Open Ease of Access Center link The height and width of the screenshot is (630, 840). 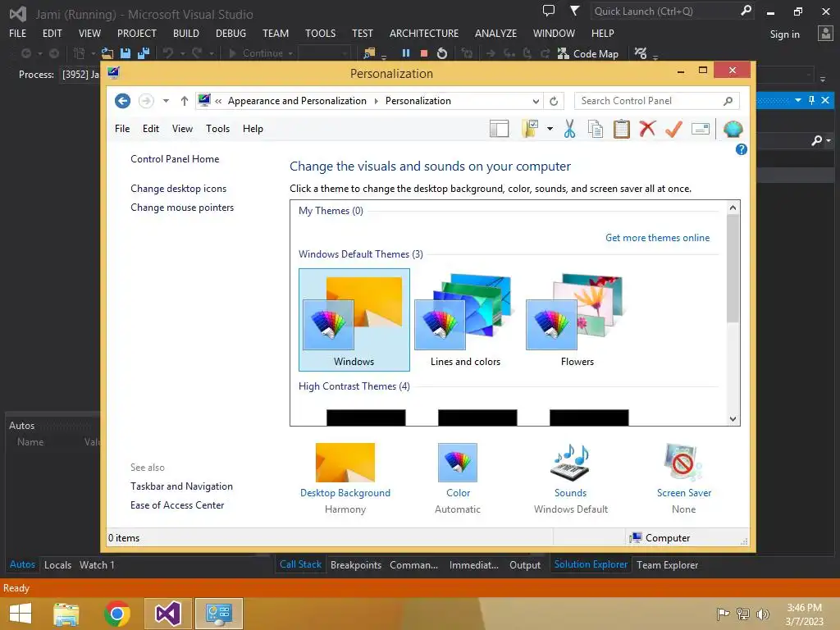(x=177, y=505)
